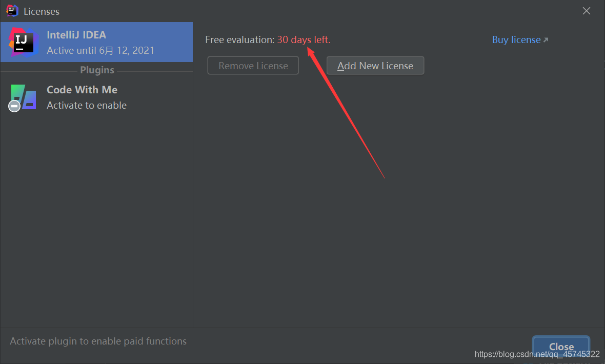The image size is (605, 364).
Task: Open the Buy license link
Action: (x=516, y=40)
